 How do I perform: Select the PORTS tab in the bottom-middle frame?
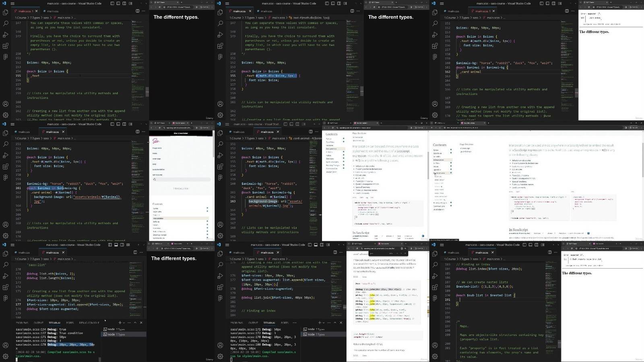click(x=285, y=323)
